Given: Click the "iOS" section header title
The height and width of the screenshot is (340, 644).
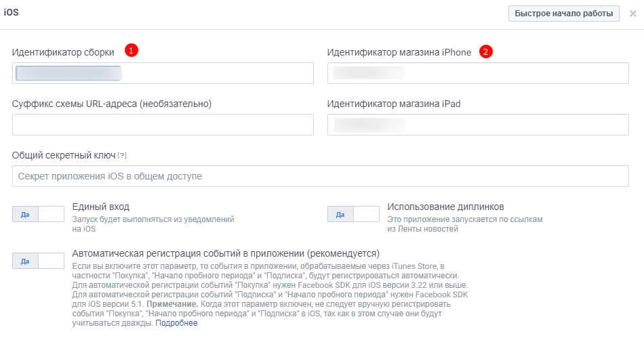Looking at the screenshot, I should tap(11, 13).
